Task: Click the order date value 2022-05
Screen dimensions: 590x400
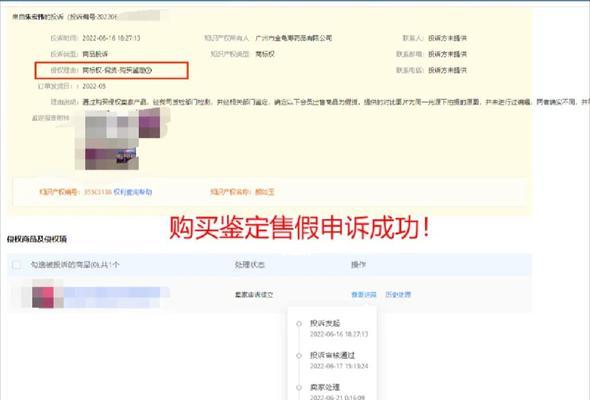Action: click(x=94, y=86)
